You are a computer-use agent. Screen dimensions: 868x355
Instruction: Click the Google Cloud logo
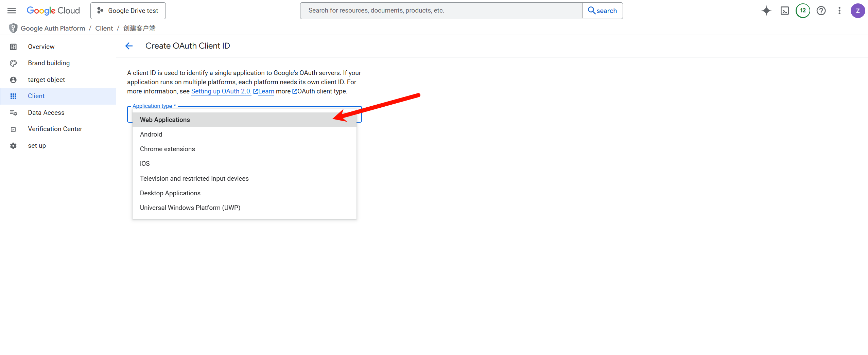tap(53, 11)
